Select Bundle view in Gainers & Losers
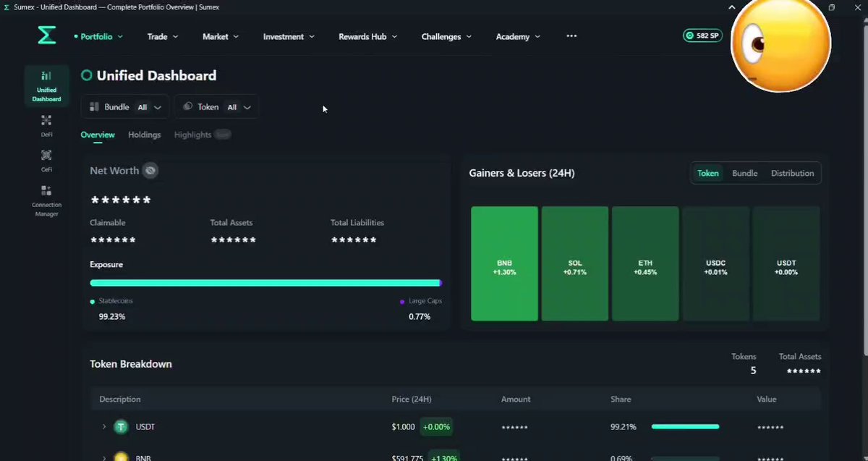Screen dimensions: 868x461 [745, 173]
